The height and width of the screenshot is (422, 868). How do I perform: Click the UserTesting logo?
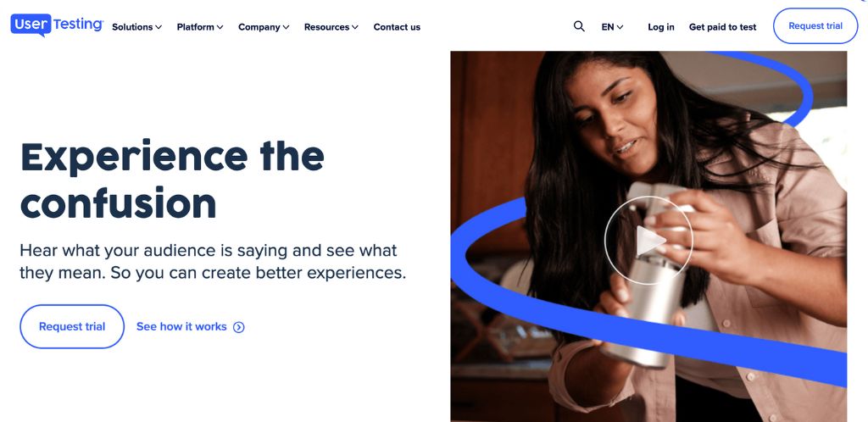(x=57, y=25)
